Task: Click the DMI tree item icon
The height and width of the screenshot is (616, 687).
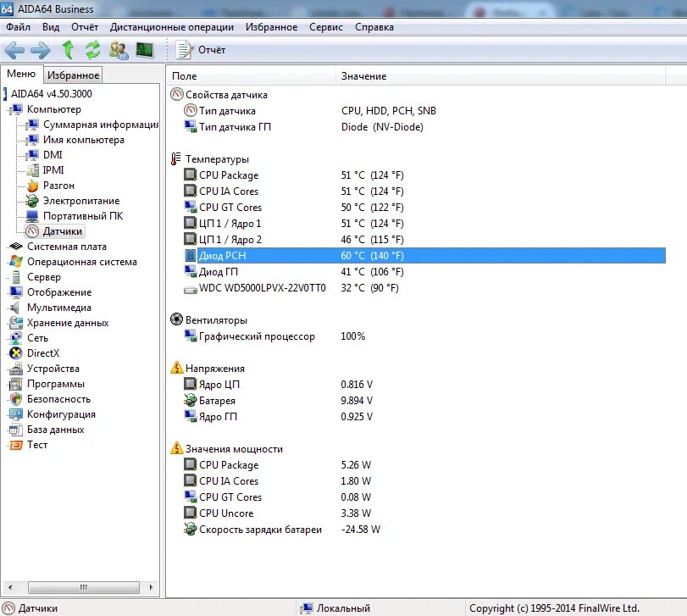Action: 33,155
